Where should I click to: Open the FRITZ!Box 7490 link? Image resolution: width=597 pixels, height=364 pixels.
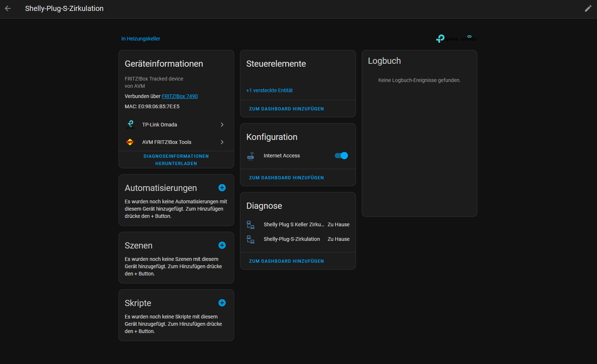pyautogui.click(x=179, y=96)
